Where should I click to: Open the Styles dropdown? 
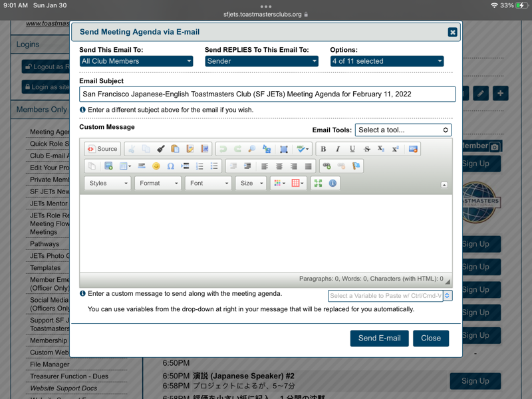(108, 184)
